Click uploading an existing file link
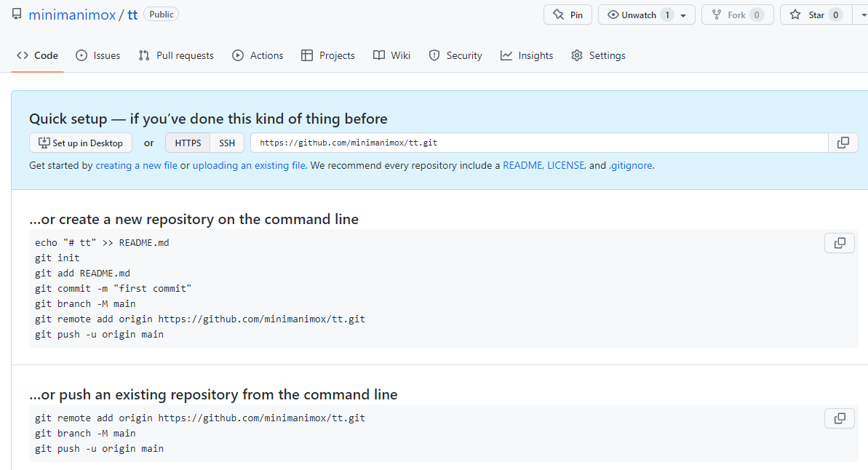Screen dimensions: 868x470 coord(249,166)
